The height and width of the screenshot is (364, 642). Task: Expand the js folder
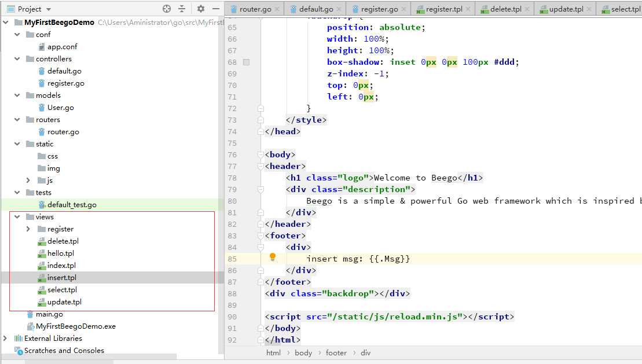point(28,180)
